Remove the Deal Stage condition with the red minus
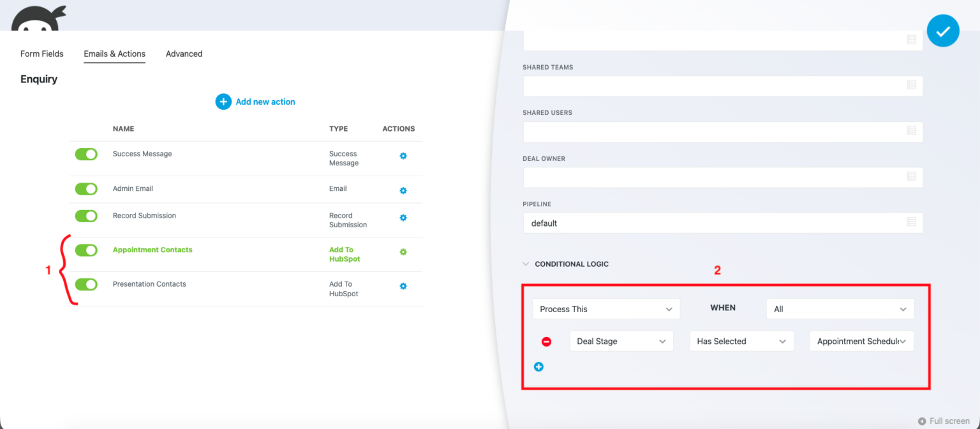The height and width of the screenshot is (429, 980). tap(546, 342)
